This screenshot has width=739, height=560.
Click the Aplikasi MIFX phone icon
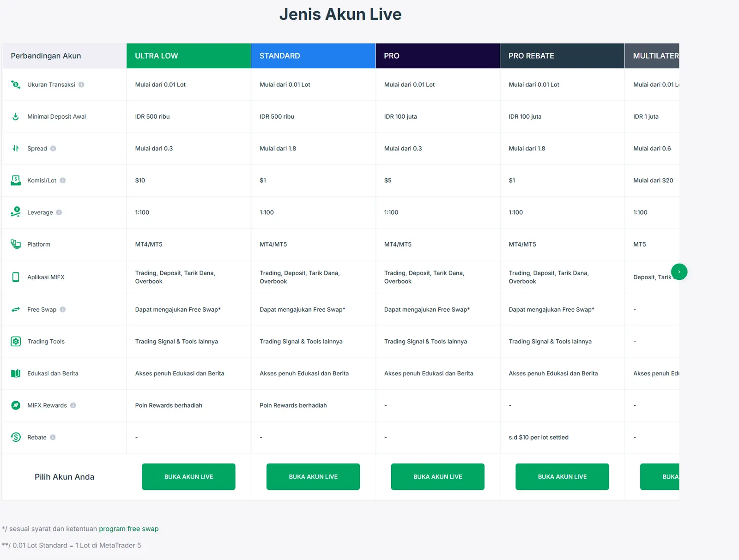click(x=16, y=277)
